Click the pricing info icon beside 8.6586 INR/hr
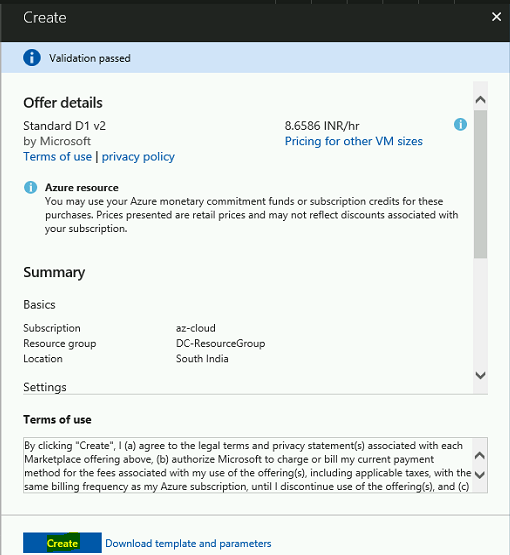Screen dimensions: 510x555 460,124
